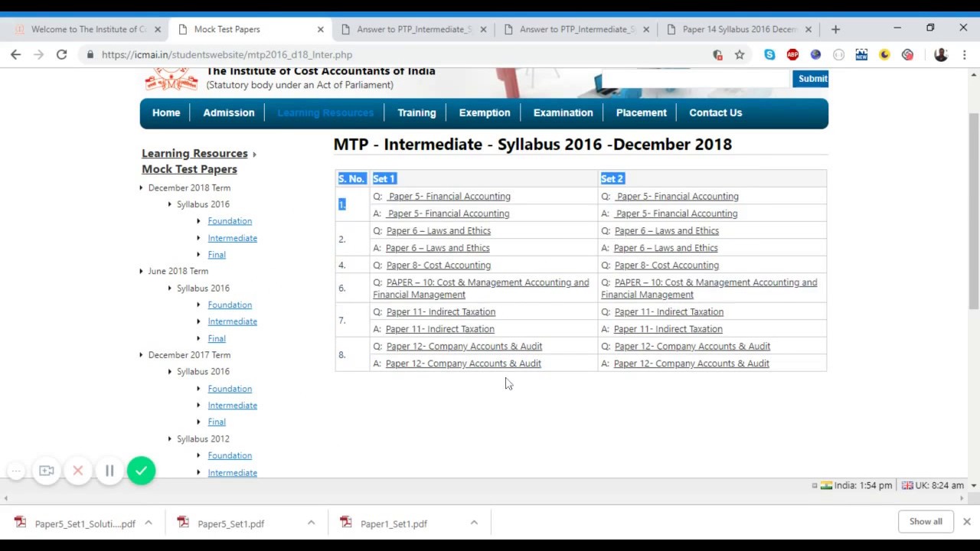The width and height of the screenshot is (980, 551).
Task: Close the Mock Test Papers tab
Action: coord(320,29)
